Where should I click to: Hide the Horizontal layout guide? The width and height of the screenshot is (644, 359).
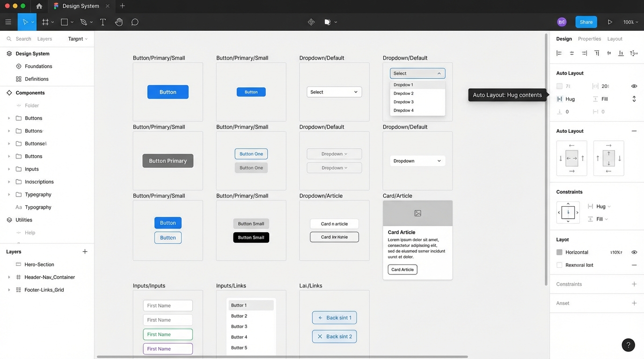[634, 252]
